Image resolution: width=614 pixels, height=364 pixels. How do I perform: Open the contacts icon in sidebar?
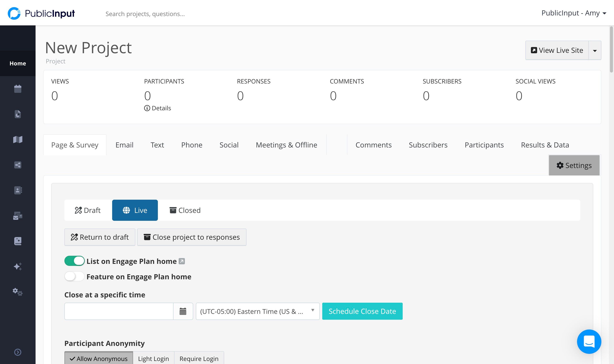[18, 190]
